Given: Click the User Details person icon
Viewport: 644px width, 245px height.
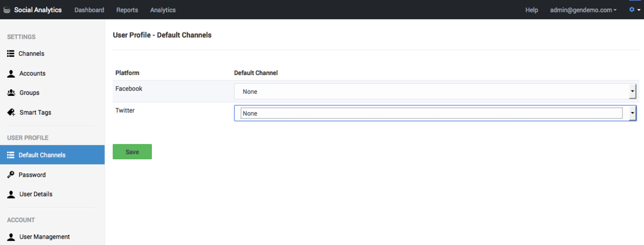Looking at the screenshot, I should coord(11,194).
